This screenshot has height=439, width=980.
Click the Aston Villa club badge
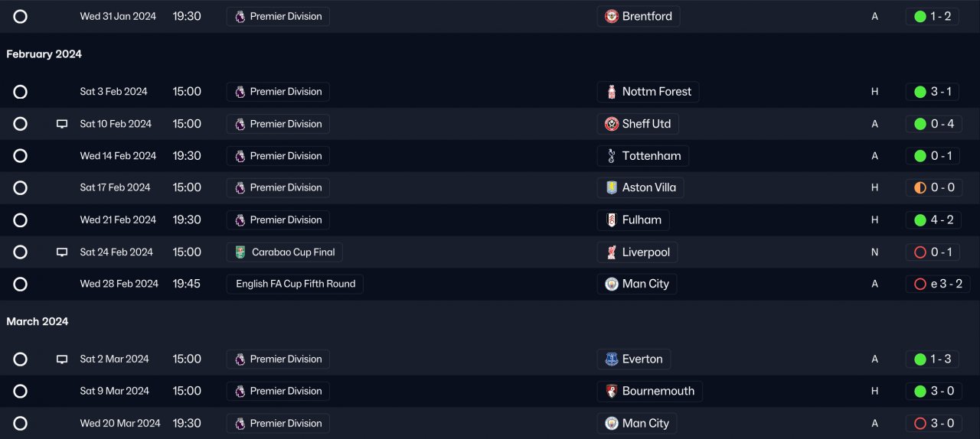611,187
